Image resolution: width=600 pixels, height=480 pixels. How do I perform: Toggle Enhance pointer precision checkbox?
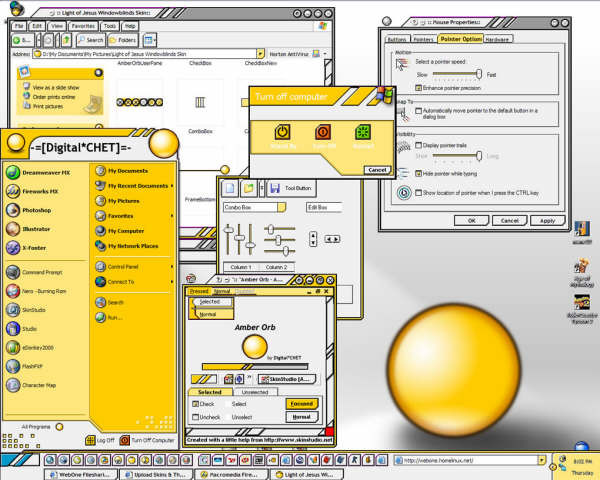coord(418,88)
